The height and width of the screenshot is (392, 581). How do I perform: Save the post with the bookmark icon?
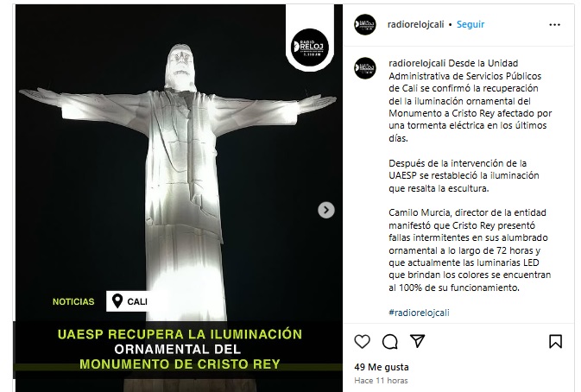(555, 341)
